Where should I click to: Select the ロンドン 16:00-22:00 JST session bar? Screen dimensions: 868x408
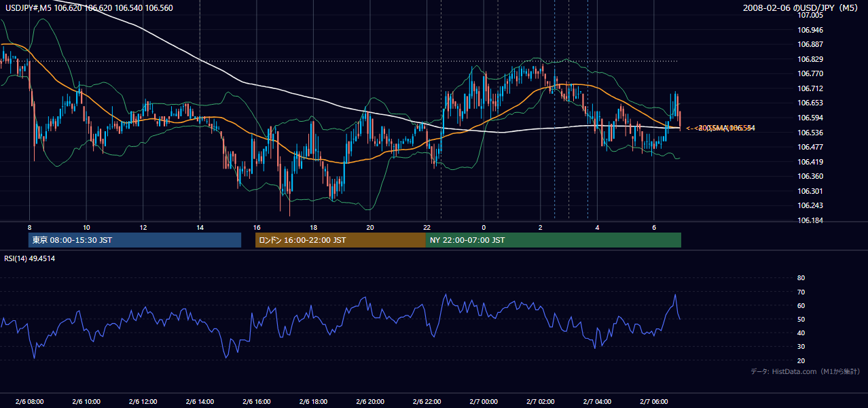340,240
